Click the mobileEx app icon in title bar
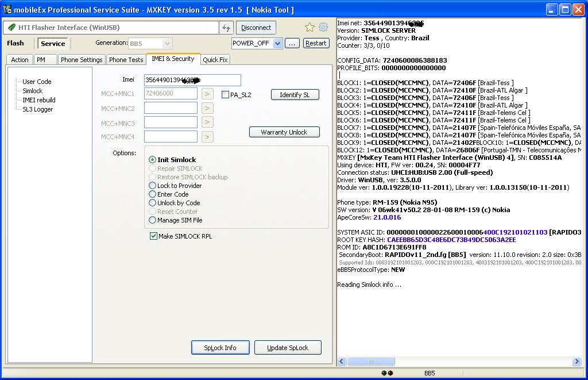 tap(7, 9)
